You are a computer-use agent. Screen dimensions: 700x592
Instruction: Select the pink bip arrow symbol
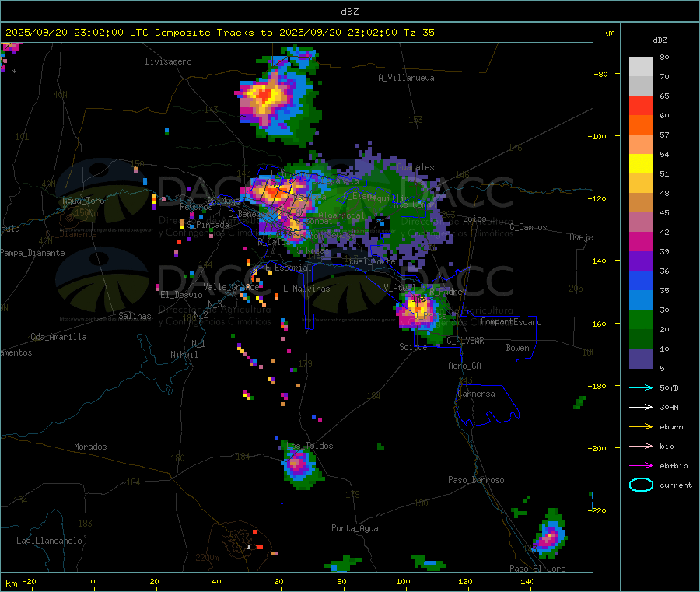tap(641, 446)
